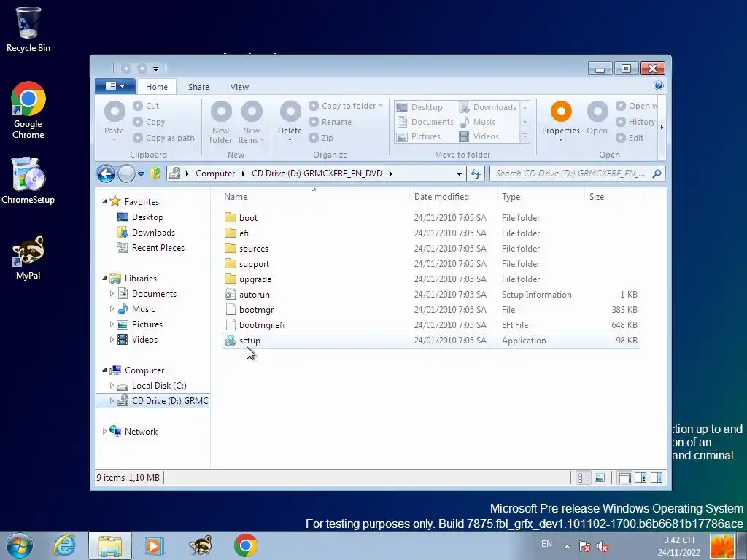
Task: Open the address bar history dropdown
Action: pos(459,174)
